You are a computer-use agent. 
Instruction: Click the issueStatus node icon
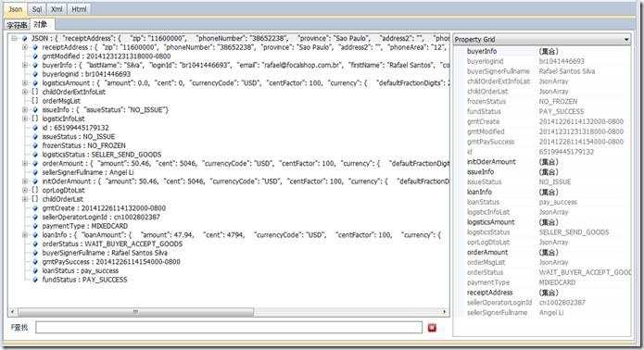pos(35,137)
